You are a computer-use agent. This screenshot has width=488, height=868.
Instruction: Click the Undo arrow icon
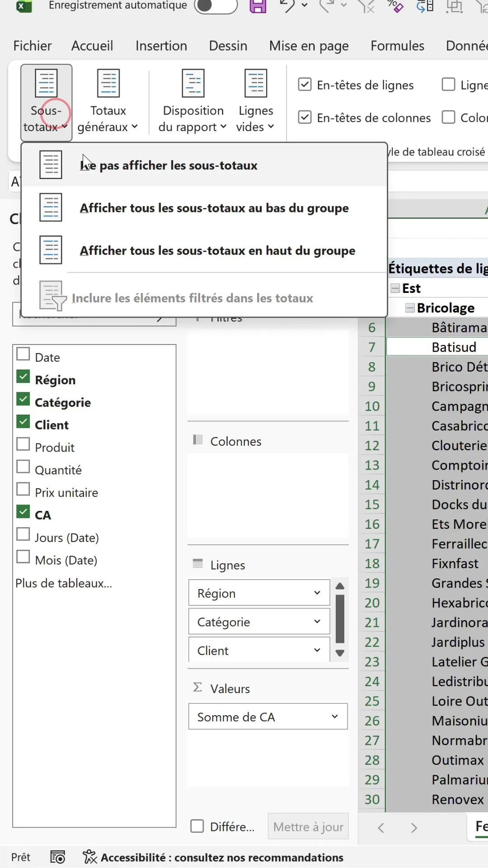coord(286,6)
